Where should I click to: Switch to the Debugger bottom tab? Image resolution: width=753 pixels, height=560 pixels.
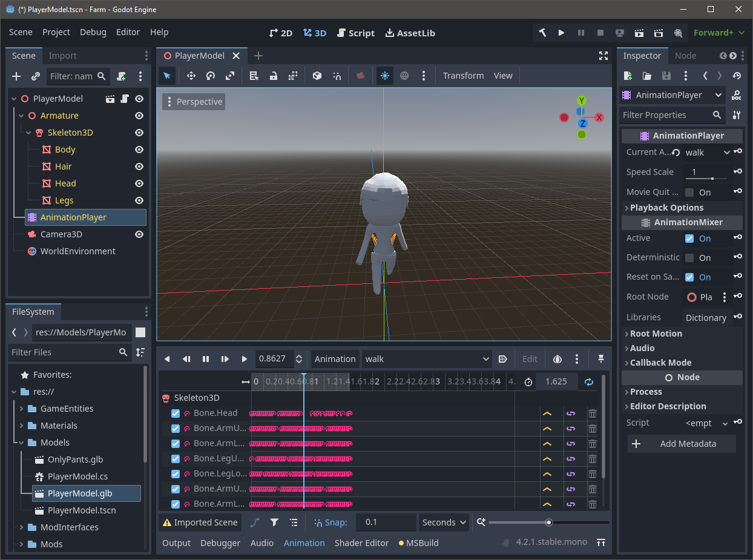[x=220, y=543]
